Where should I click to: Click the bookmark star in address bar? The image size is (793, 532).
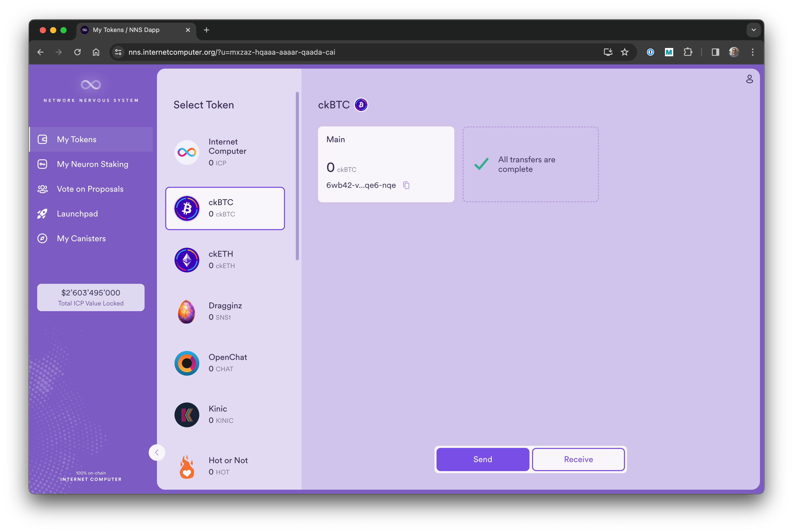pyautogui.click(x=625, y=52)
